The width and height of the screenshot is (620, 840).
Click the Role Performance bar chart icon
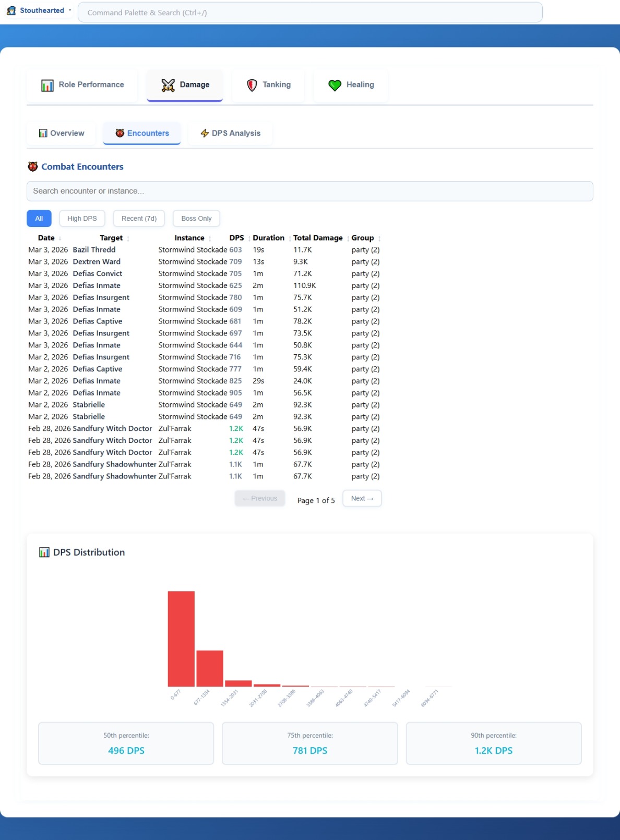point(47,85)
